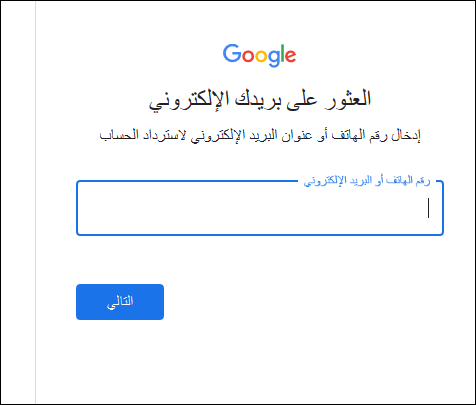Click the التالي (Next) button

tap(120, 302)
